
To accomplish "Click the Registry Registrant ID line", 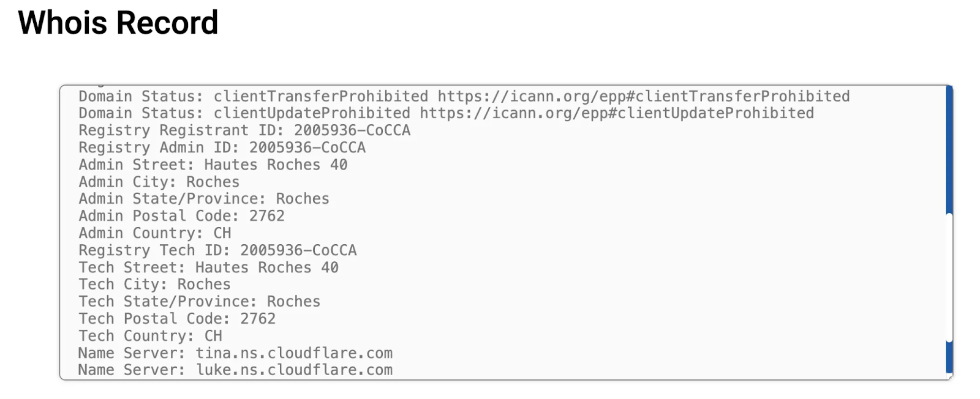I will (244, 130).
